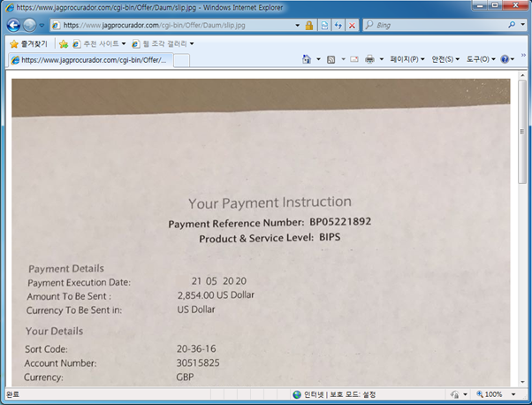Click the search magnifier icon
Viewport: 532px width, 405px height.
(x=512, y=25)
